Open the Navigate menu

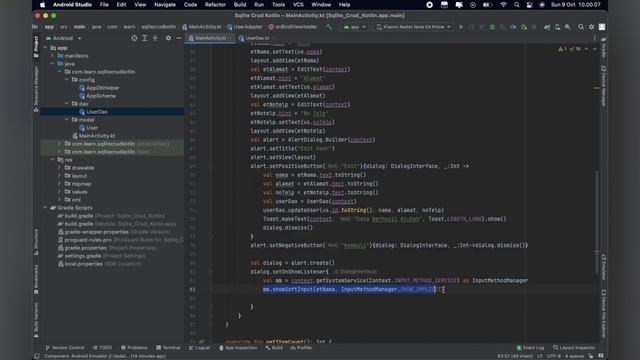click(x=165, y=5)
